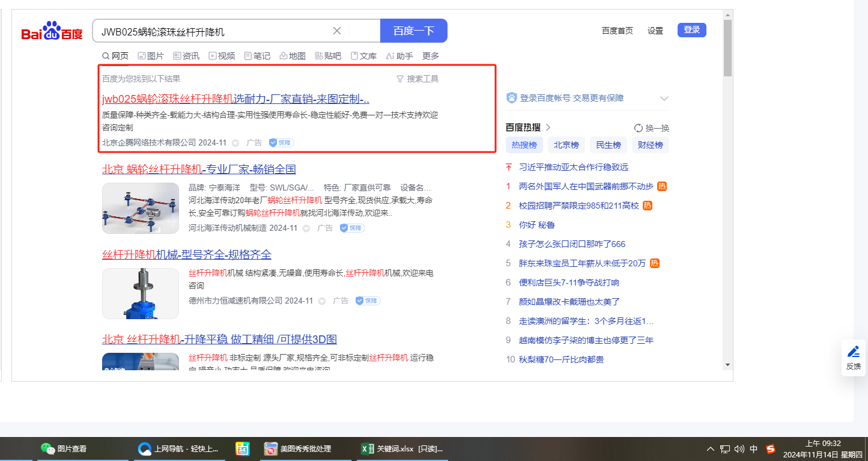This screenshot has width=868, height=461.
Task: Open 更多 search categories menu
Action: point(431,56)
